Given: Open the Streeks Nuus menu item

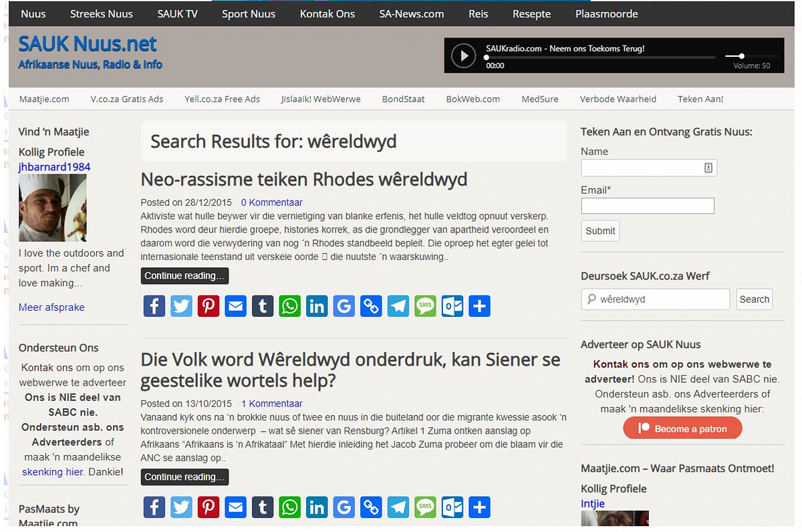Looking at the screenshot, I should coord(102,13).
